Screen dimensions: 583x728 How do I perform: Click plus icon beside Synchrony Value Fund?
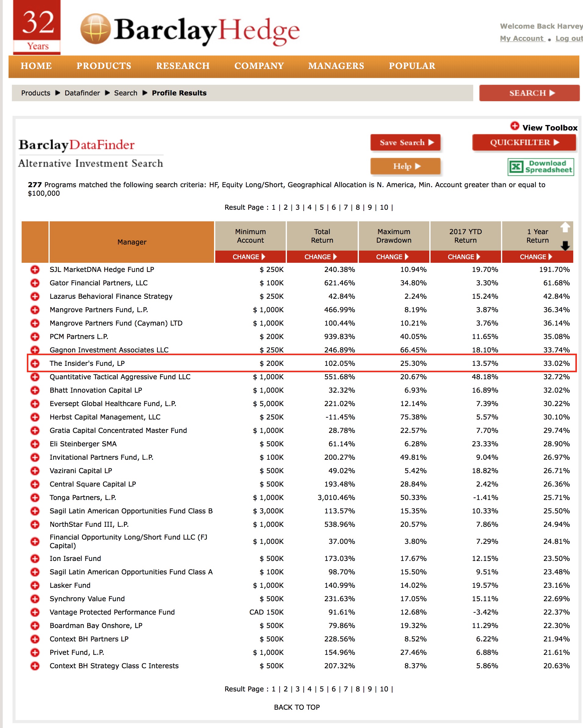35,599
